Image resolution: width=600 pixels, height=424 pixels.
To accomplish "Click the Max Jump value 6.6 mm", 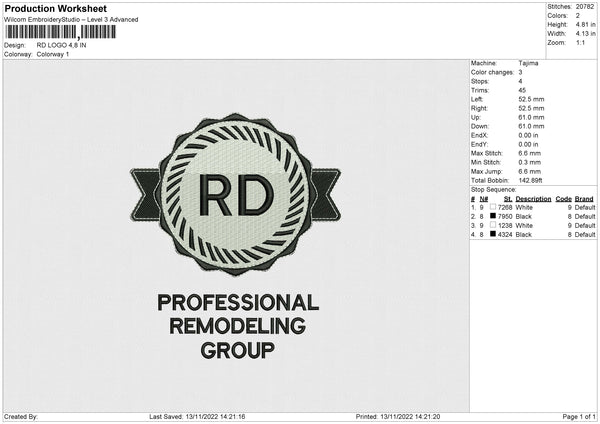I will pyautogui.click(x=530, y=171).
